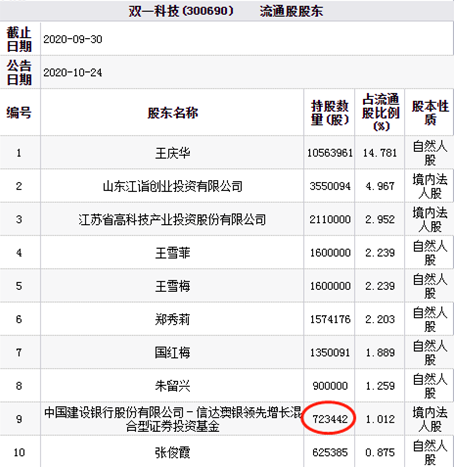Click the 编号 column header
Viewport: 454px width, 467px height.
coord(19,112)
